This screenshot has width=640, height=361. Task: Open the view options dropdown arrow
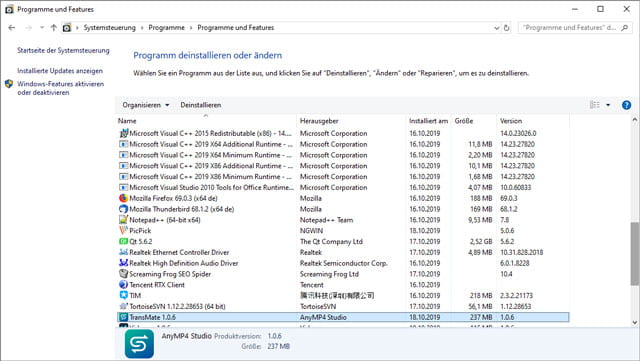pos(608,105)
